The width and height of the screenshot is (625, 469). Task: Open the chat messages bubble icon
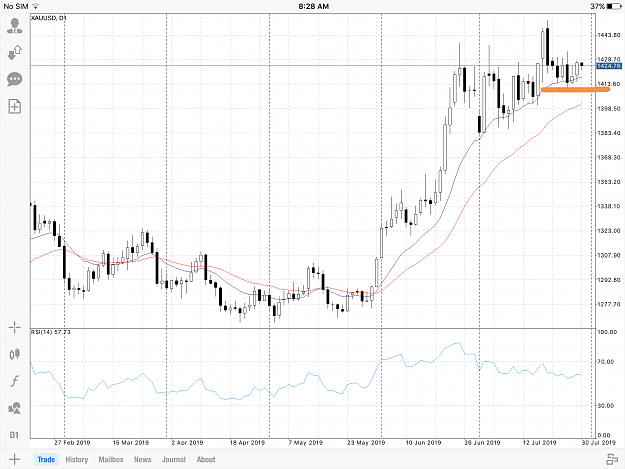pos(15,79)
